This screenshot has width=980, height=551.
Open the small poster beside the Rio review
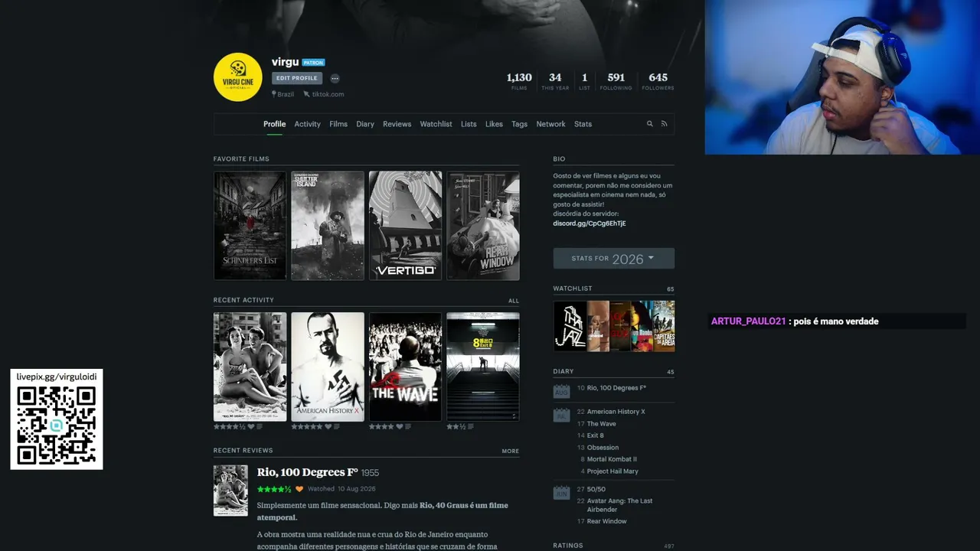[230, 491]
